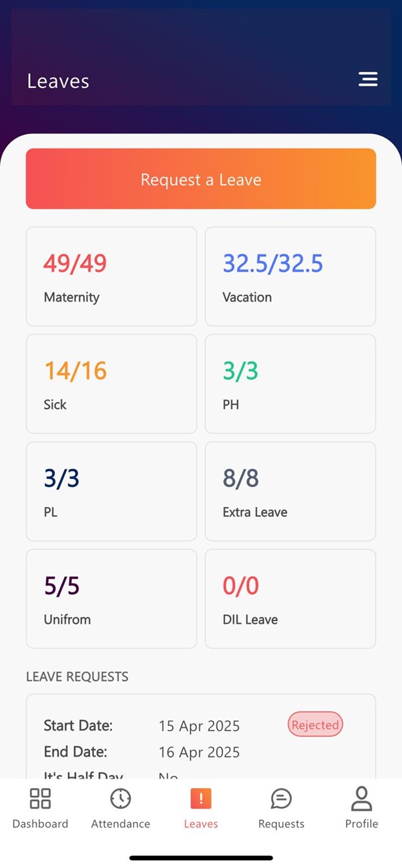The height and width of the screenshot is (868, 402).
Task: Open the Extra Leave 8/8 card
Action: (290, 491)
